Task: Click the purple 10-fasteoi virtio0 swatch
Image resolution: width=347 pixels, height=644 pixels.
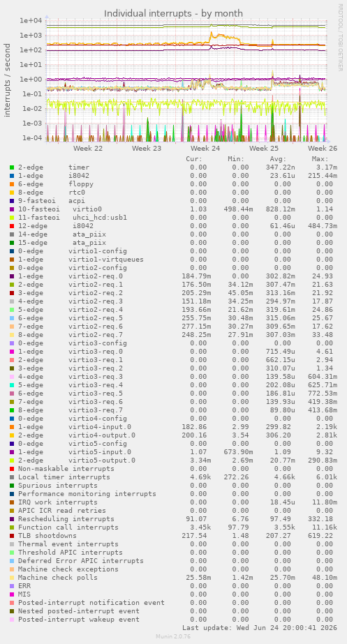Action: [x=12, y=209]
